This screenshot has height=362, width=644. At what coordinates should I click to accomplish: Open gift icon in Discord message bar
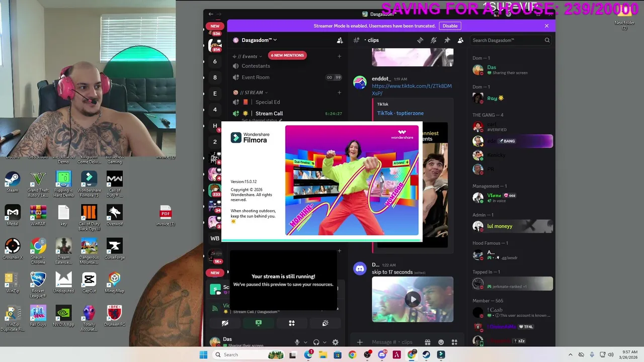(x=427, y=342)
